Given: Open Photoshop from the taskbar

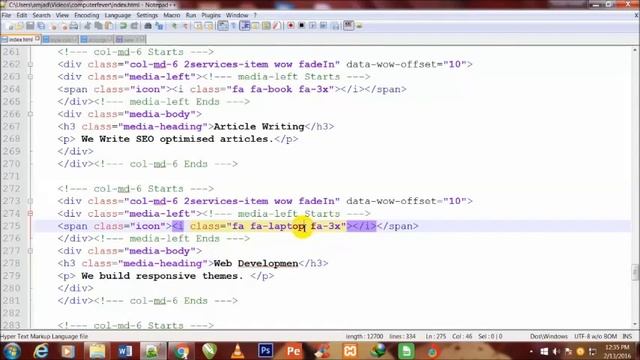Looking at the screenshot, I should click(x=265, y=351).
